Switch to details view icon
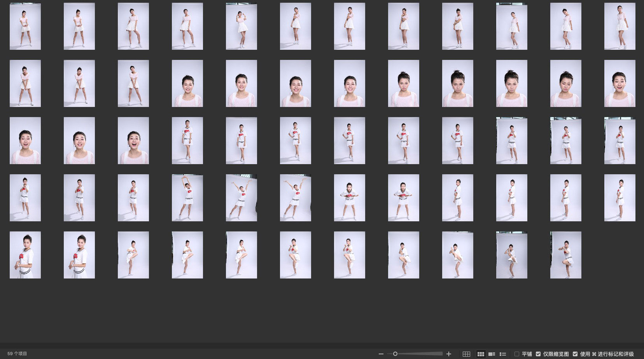The width and height of the screenshot is (644, 359). (492, 354)
